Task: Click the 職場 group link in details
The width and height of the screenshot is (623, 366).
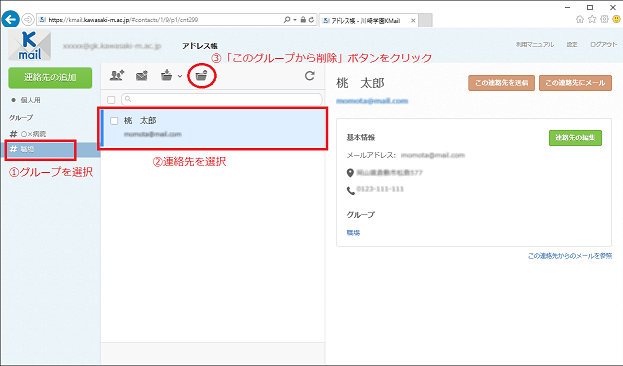Action: (353, 233)
